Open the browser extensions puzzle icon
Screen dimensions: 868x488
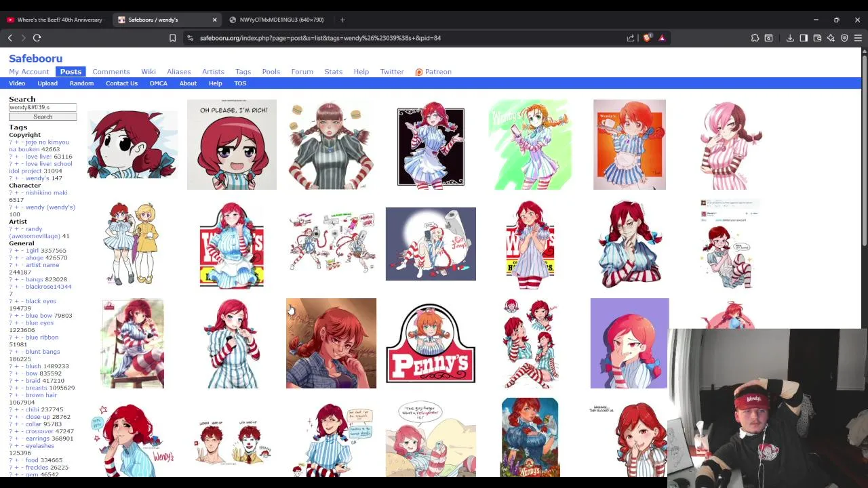click(755, 38)
